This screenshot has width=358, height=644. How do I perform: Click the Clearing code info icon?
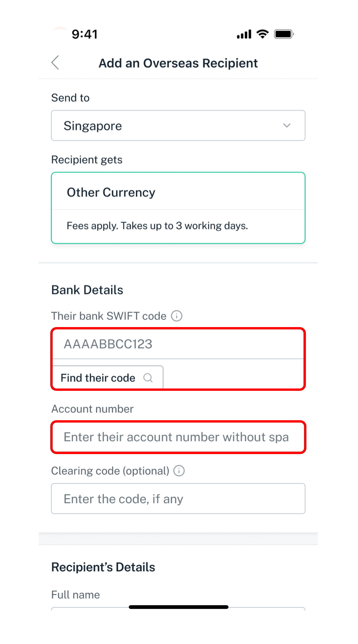point(179,471)
